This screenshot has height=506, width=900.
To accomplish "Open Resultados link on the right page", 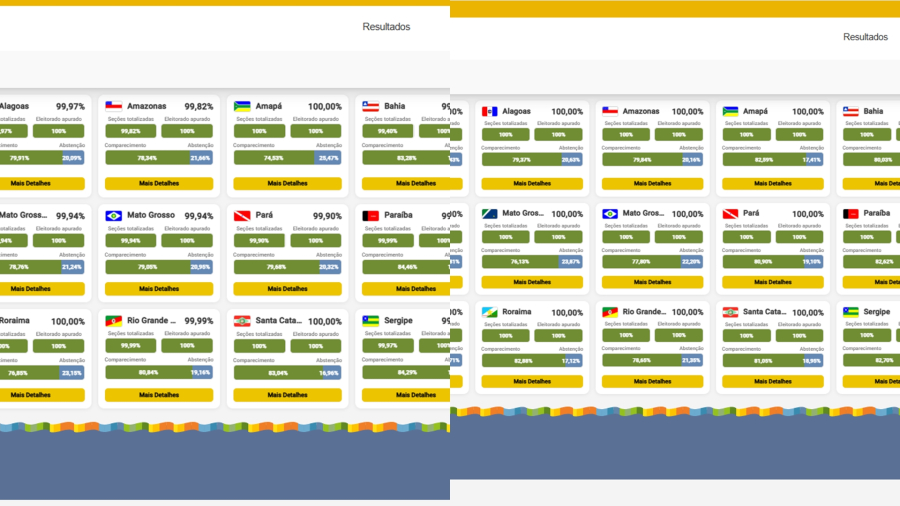I will click(x=866, y=37).
